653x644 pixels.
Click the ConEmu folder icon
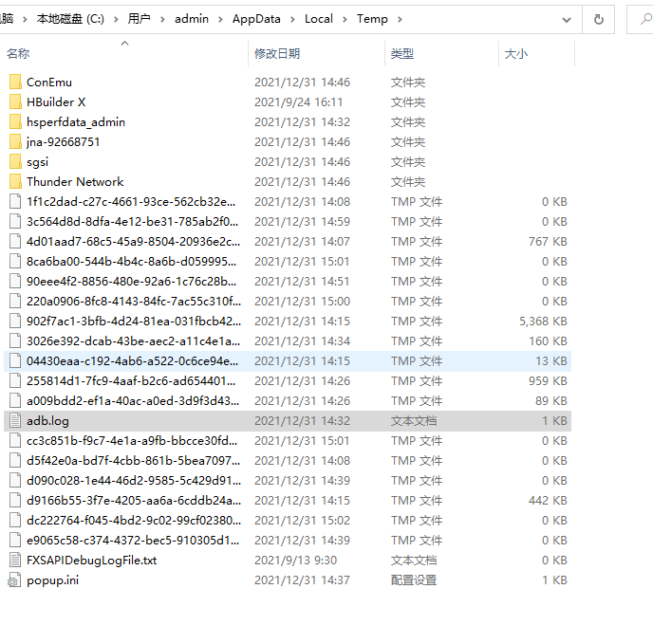pyautogui.click(x=14, y=83)
